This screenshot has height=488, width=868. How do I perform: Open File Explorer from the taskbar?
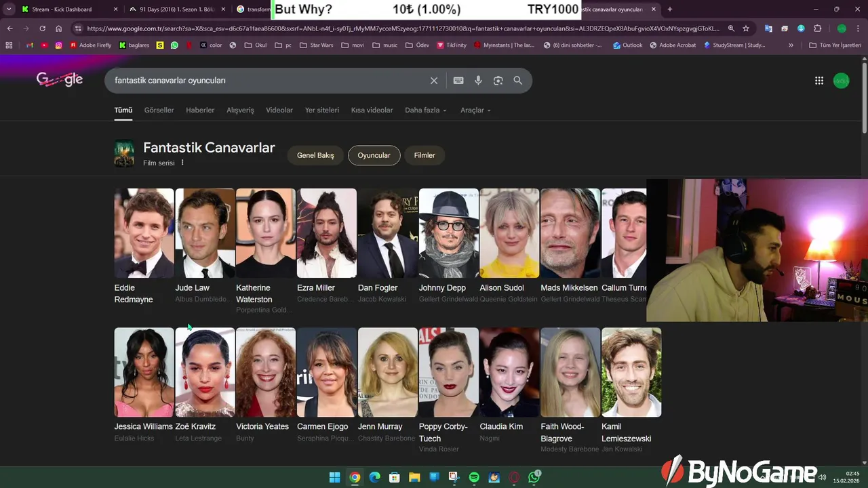(414, 477)
